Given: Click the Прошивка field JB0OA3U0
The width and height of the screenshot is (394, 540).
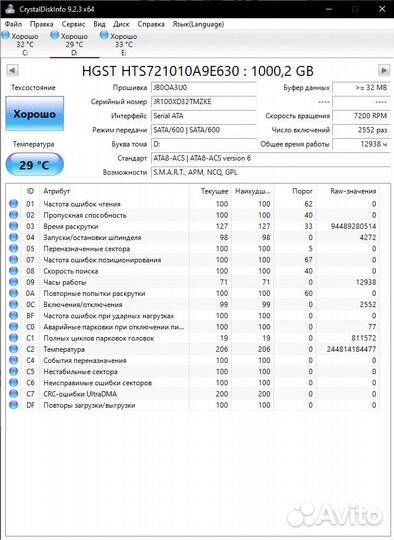Looking at the screenshot, I should click(204, 87).
